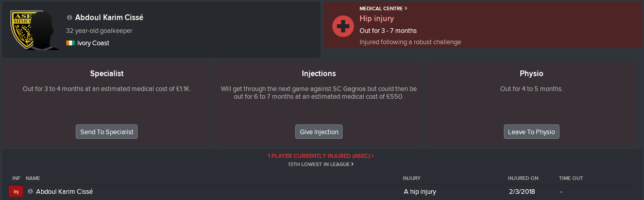Click the Leave To Physio button

[x=531, y=132]
